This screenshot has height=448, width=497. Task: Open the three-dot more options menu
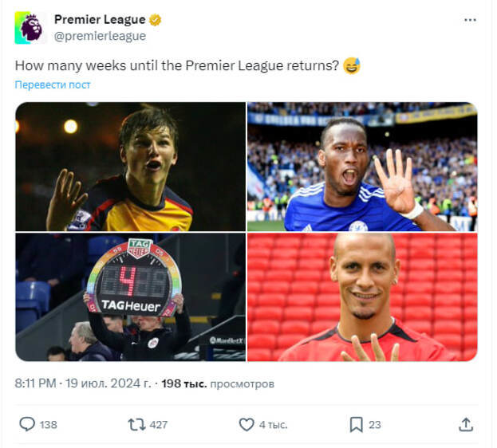click(470, 20)
